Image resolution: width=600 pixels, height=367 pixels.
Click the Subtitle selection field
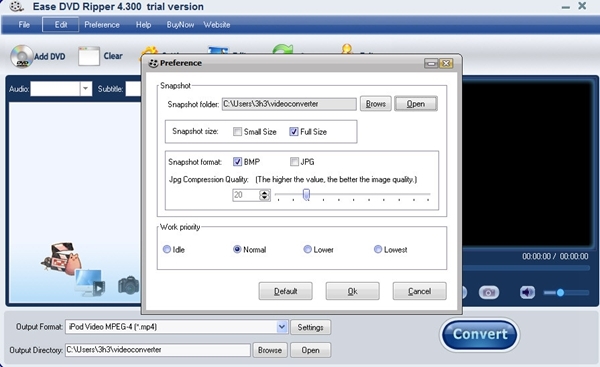tap(134, 89)
